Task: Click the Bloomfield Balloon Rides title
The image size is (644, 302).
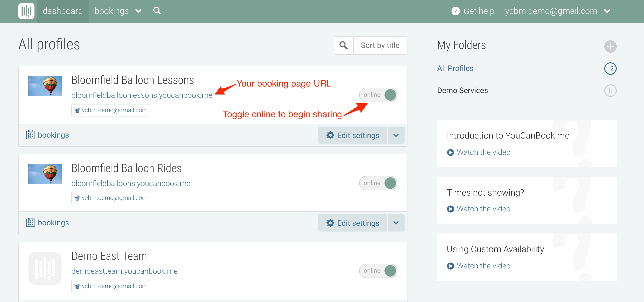Action: (126, 168)
